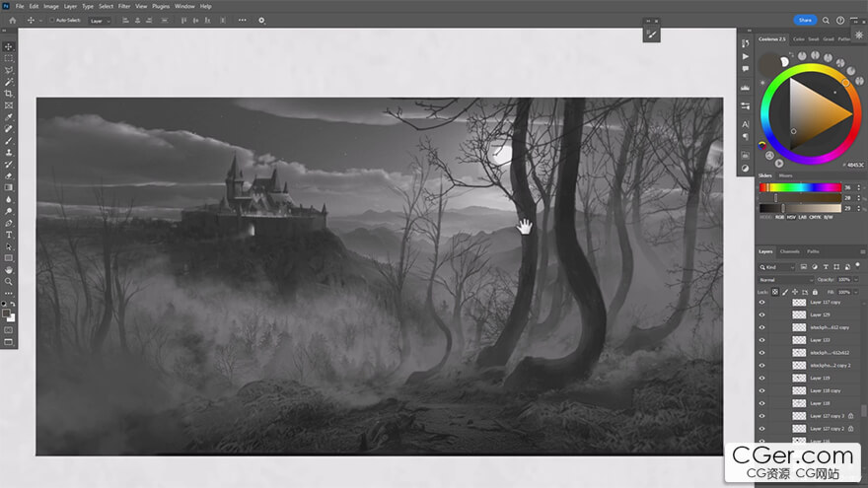This screenshot has height=488, width=868.
Task: Open the File menu
Action: (20, 6)
